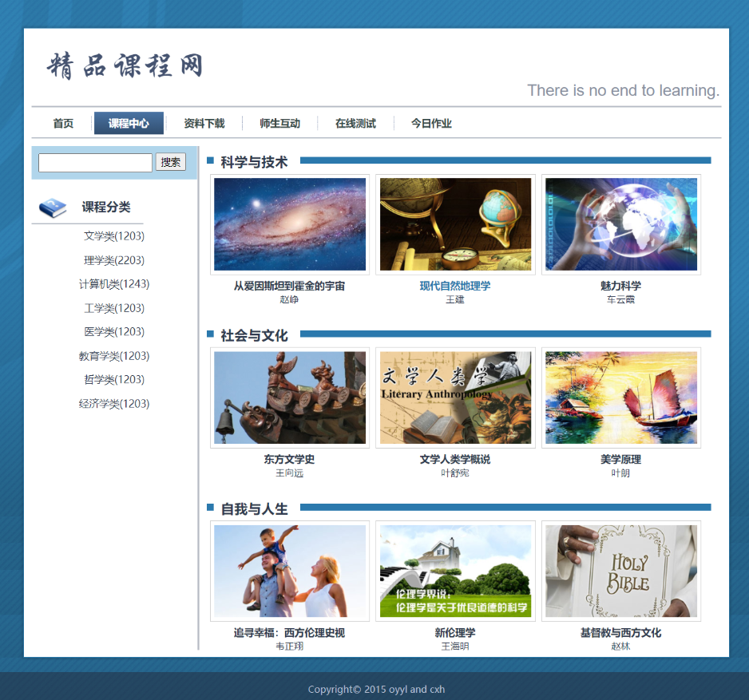Open the sailboat painting 美学原理 thumbnail
Image resolution: width=749 pixels, height=700 pixels.
pos(620,397)
